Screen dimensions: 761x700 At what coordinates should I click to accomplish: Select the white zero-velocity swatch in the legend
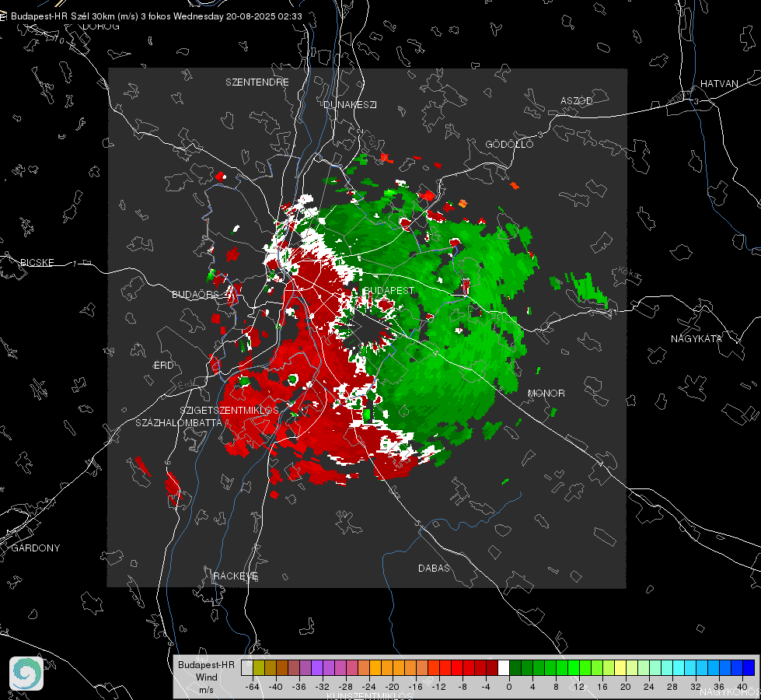pyautogui.click(x=504, y=668)
